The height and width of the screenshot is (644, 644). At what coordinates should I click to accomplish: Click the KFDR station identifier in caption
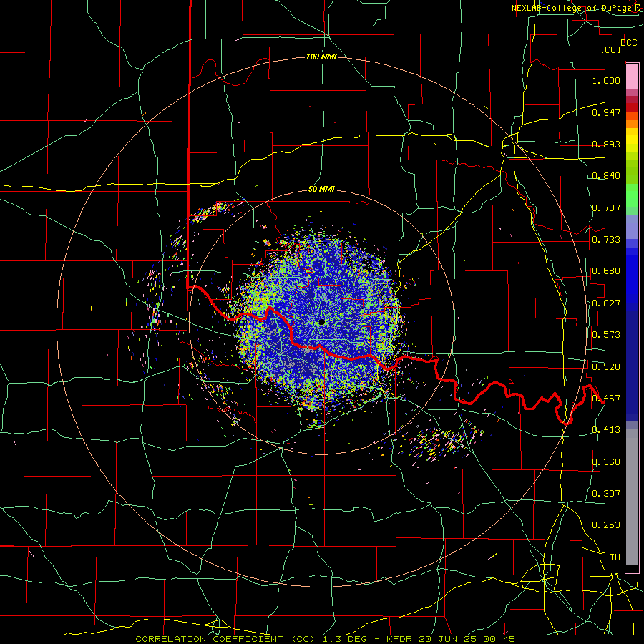click(401, 639)
